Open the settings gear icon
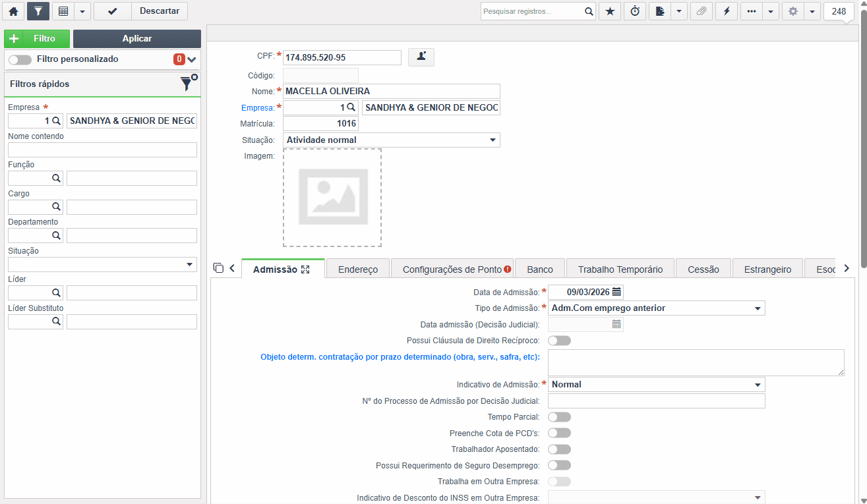 (x=793, y=11)
